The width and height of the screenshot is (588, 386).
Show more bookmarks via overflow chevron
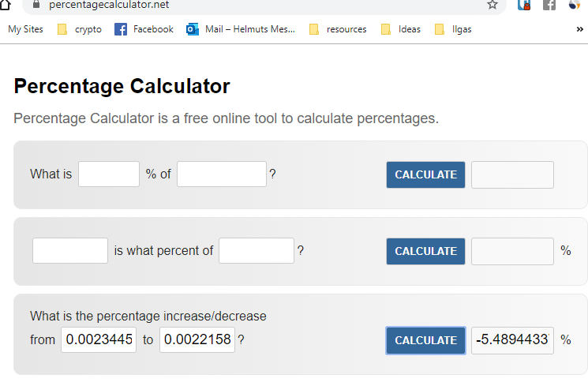(580, 29)
